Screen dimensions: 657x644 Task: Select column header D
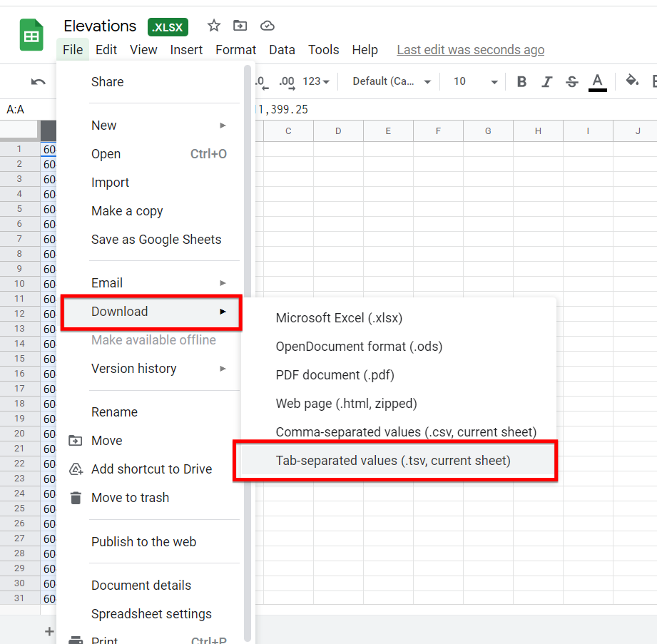338,131
